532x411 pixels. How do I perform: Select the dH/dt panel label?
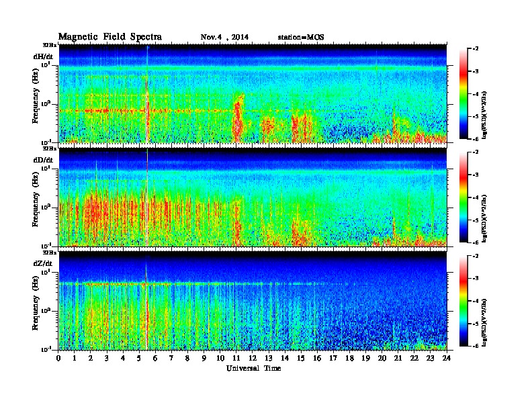click(x=43, y=57)
